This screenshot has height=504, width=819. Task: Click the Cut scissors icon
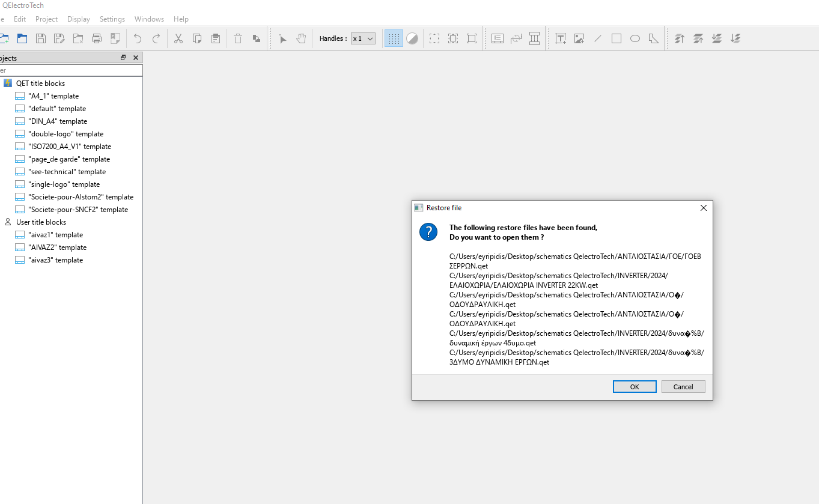tap(178, 38)
